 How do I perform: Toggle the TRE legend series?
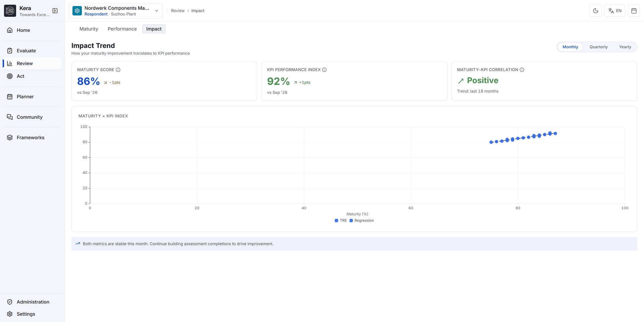pyautogui.click(x=341, y=220)
